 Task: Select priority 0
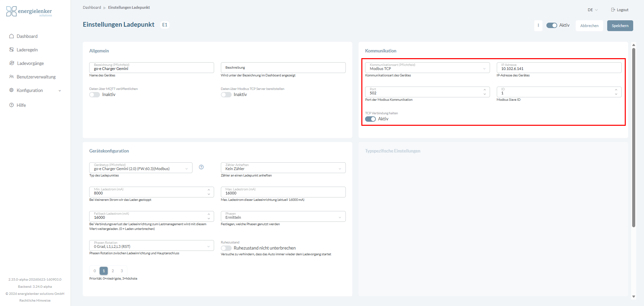pos(95,271)
